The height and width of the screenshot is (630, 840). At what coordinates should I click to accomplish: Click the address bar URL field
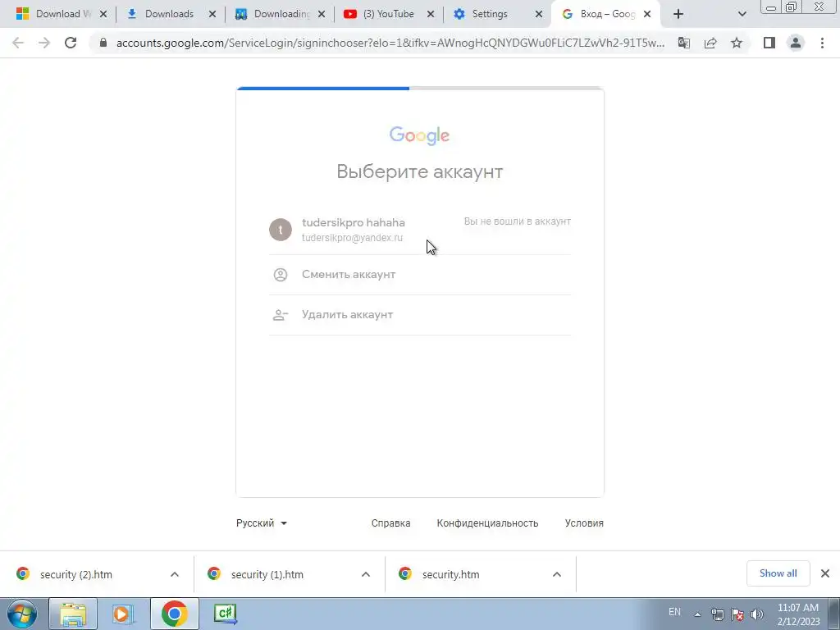tap(390, 43)
